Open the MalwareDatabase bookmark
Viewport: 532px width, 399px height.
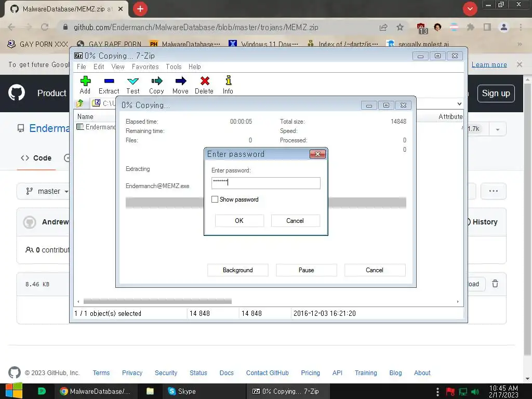185,44
